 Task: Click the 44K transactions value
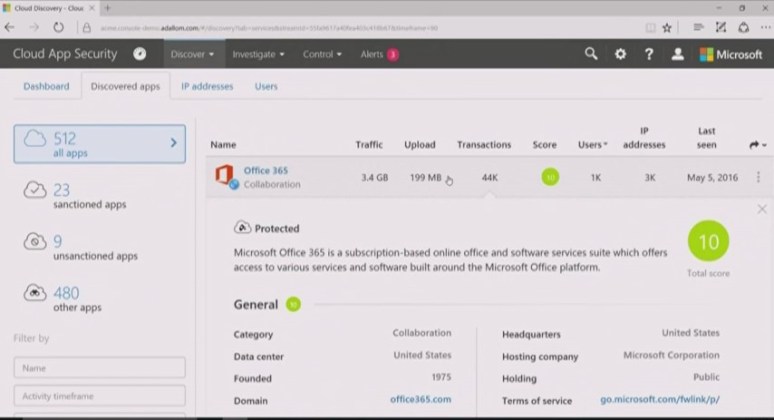point(490,177)
